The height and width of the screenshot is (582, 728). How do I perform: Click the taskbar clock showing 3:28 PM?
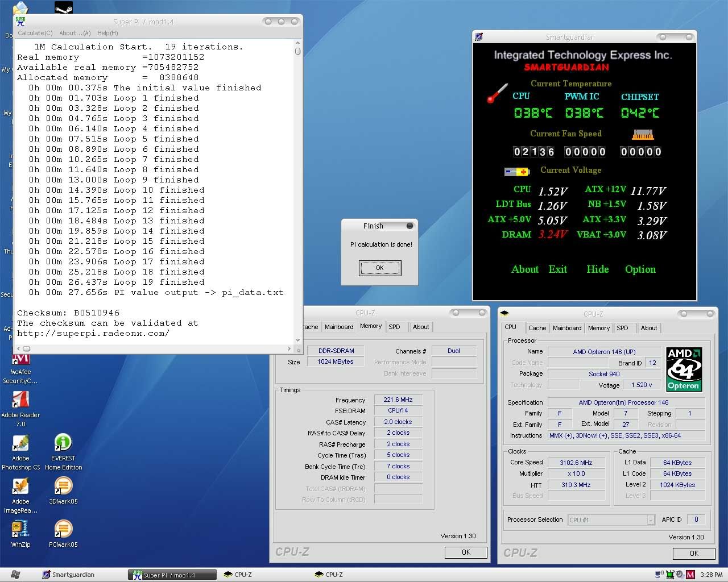711,575
